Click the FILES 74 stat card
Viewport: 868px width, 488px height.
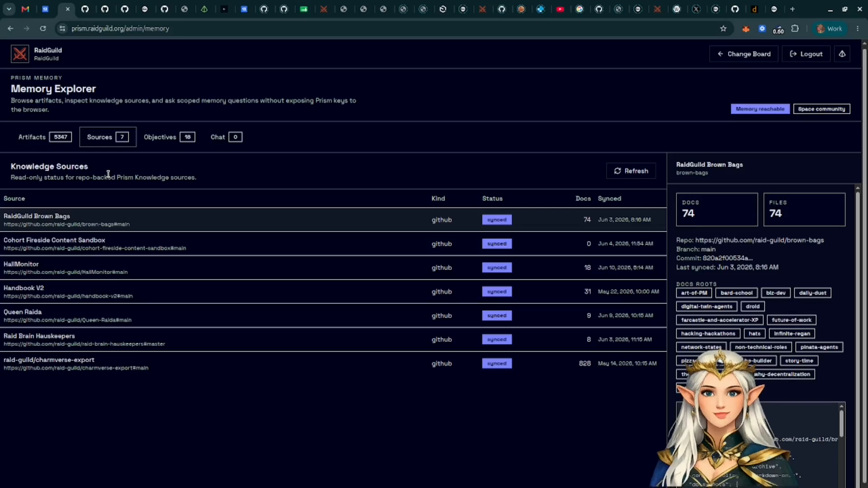(804, 209)
